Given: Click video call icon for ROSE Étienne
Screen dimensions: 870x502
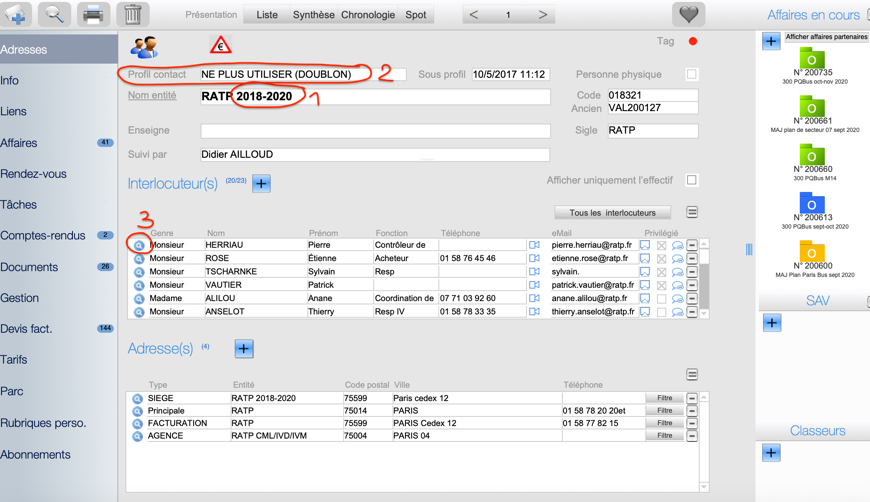Looking at the screenshot, I should coord(534,258).
